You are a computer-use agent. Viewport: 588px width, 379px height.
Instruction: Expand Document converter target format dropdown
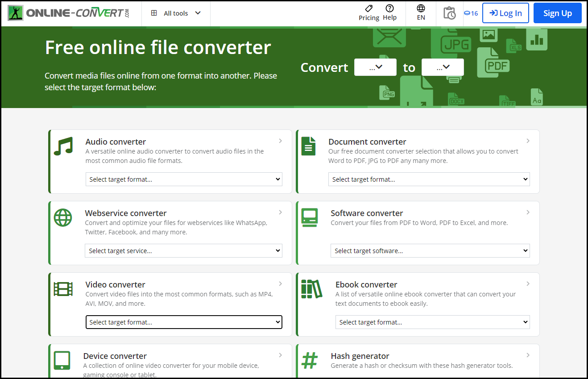[429, 179]
